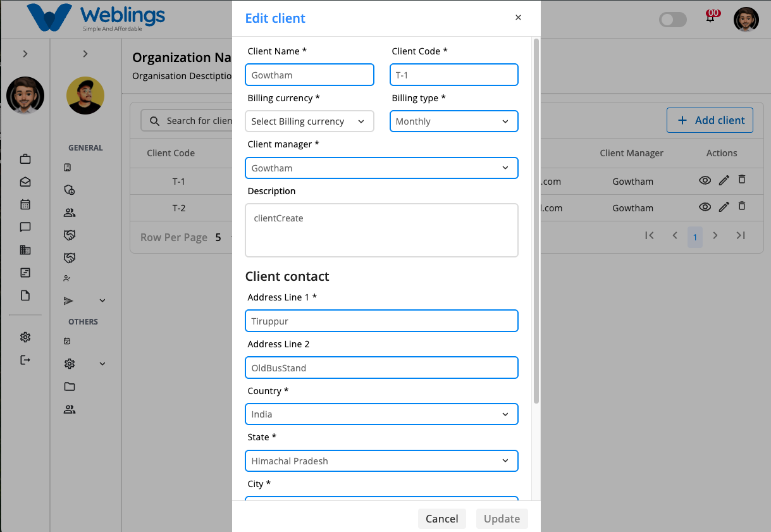Edit client T-2 using pencil icon
Viewport: 771px width, 532px height.
[724, 207]
